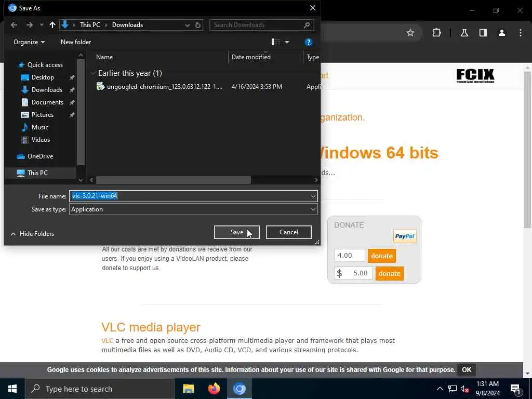Click the PayPal logo in donate box
Viewport: 532px width, 399px height.
pyautogui.click(x=405, y=236)
